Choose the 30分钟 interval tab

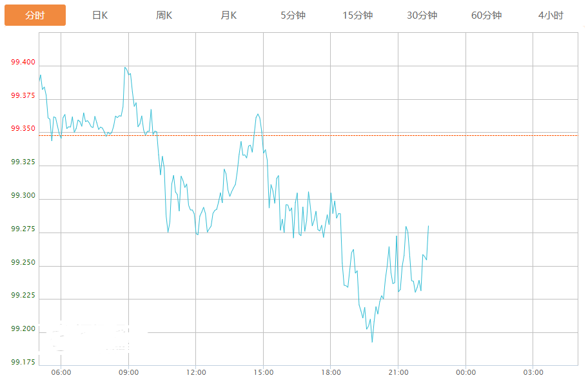422,15
